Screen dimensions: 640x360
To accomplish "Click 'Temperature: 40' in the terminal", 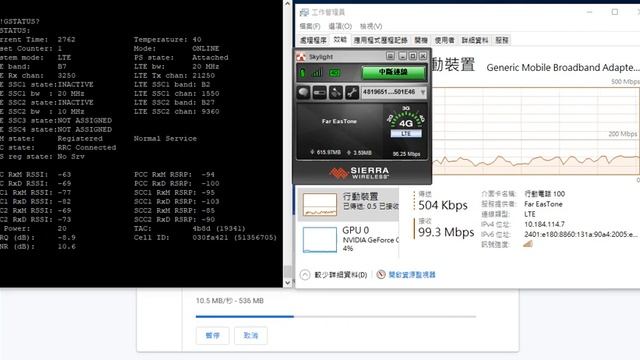I will [167, 40].
